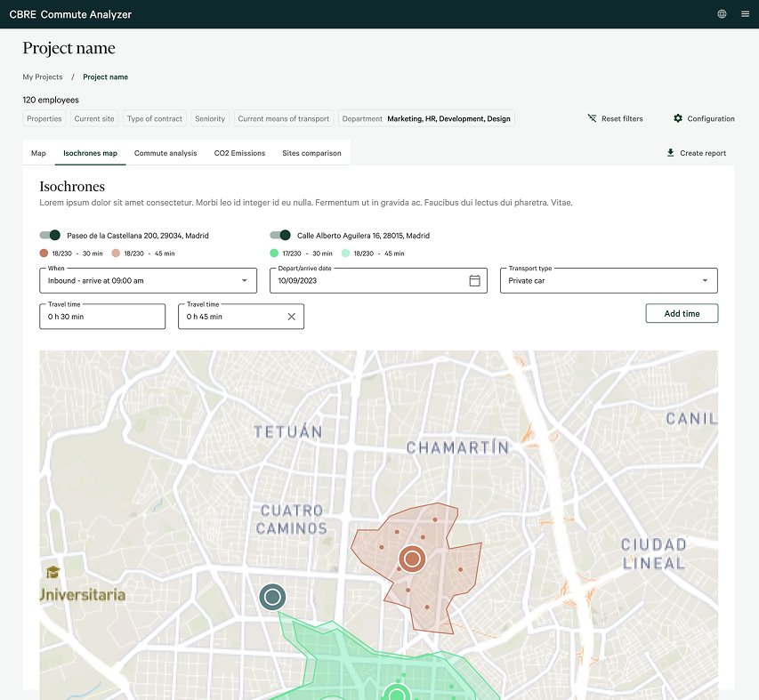Click the CBRE Commute Analyzer logo

tap(70, 14)
